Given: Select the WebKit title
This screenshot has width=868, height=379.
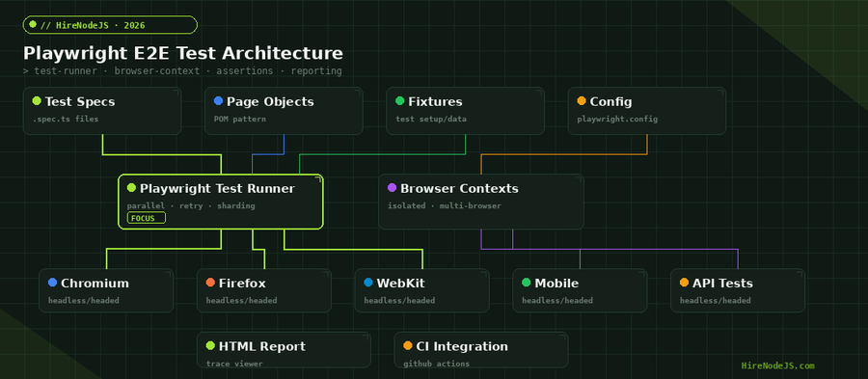Looking at the screenshot, I should point(401,284).
